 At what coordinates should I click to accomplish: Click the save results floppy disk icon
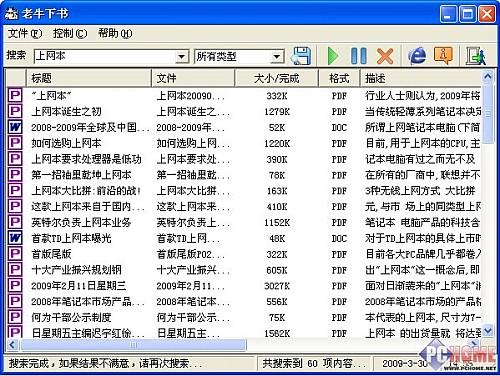[301, 55]
